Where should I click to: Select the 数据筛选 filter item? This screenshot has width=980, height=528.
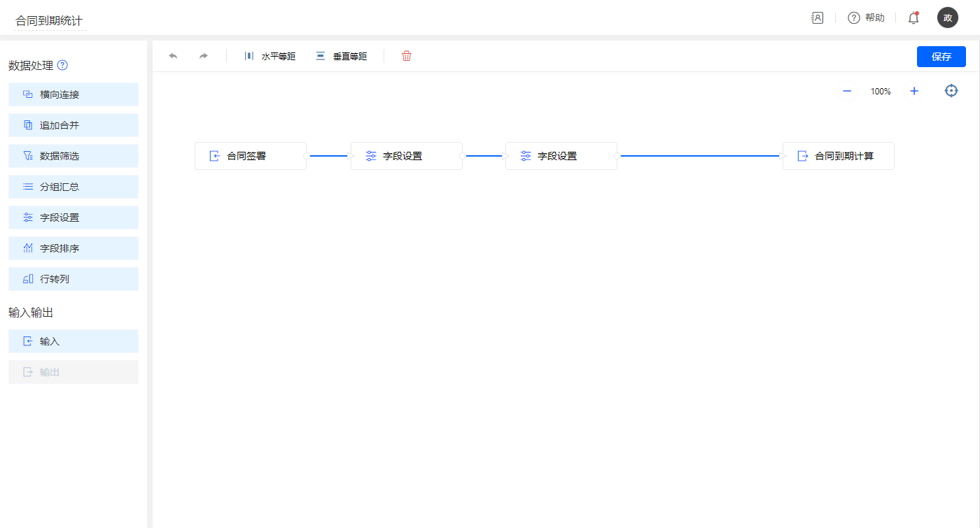73,156
